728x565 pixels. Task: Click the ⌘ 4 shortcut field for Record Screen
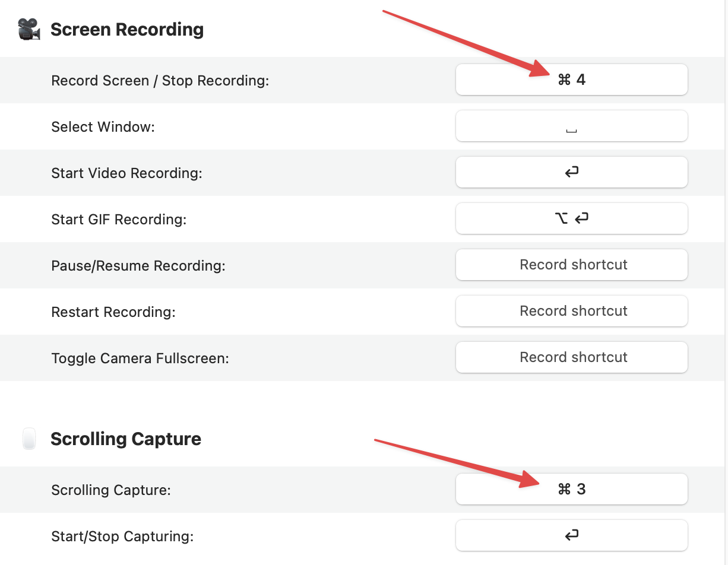(x=571, y=80)
